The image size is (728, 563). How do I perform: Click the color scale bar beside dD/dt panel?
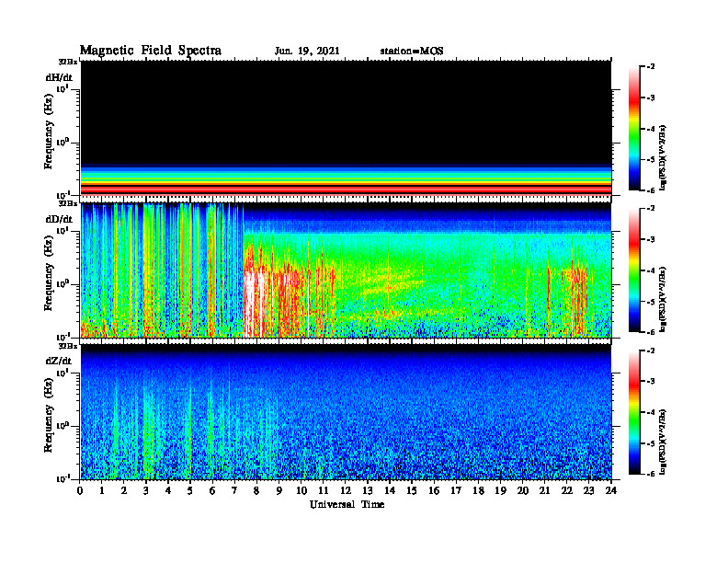(x=634, y=270)
